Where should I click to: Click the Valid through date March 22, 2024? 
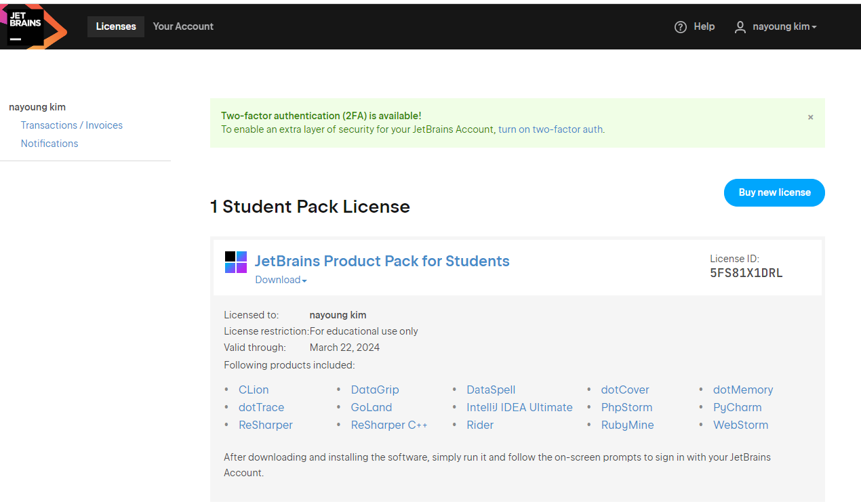click(x=344, y=348)
